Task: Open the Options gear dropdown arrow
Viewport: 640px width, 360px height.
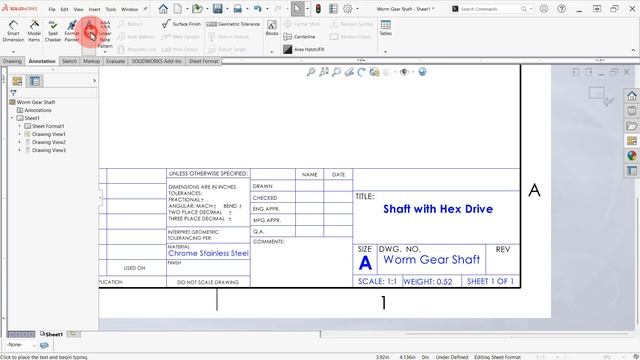Action: (357, 9)
